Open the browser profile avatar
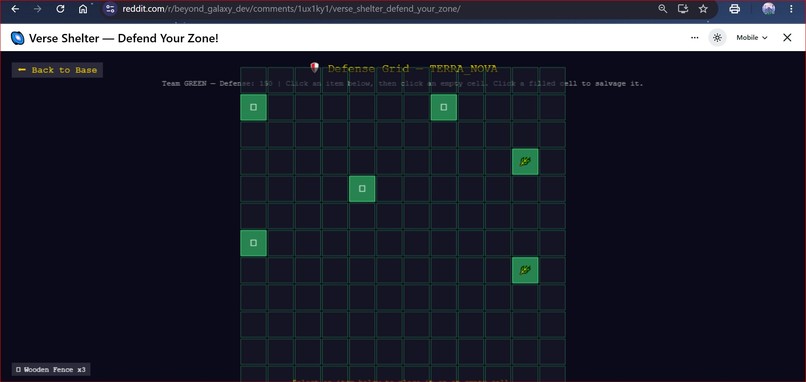This screenshot has width=806, height=382. 768,9
